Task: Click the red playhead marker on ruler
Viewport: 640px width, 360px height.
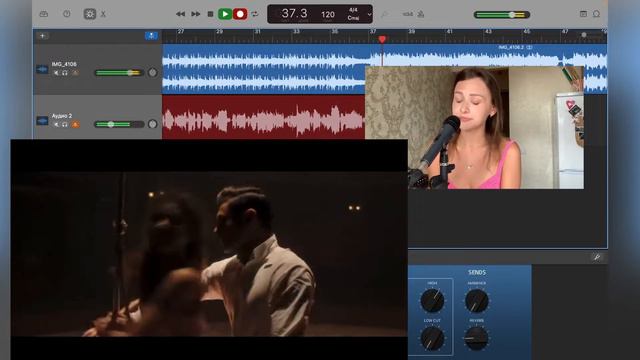Action: (x=382, y=39)
